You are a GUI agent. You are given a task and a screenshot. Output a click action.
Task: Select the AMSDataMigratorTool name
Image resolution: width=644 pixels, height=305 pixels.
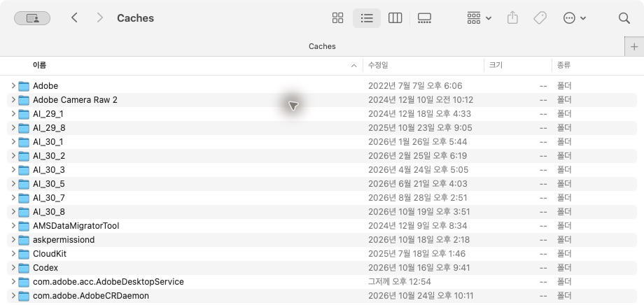click(76, 225)
